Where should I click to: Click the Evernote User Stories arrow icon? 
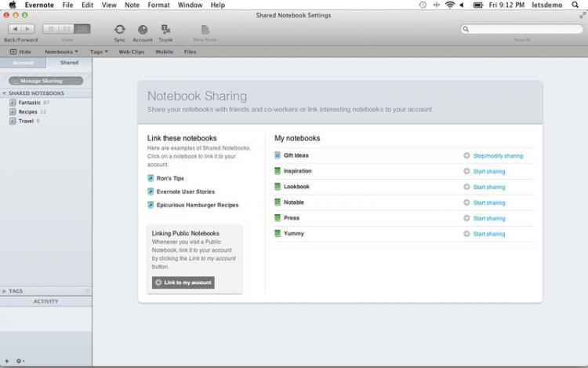151,191
